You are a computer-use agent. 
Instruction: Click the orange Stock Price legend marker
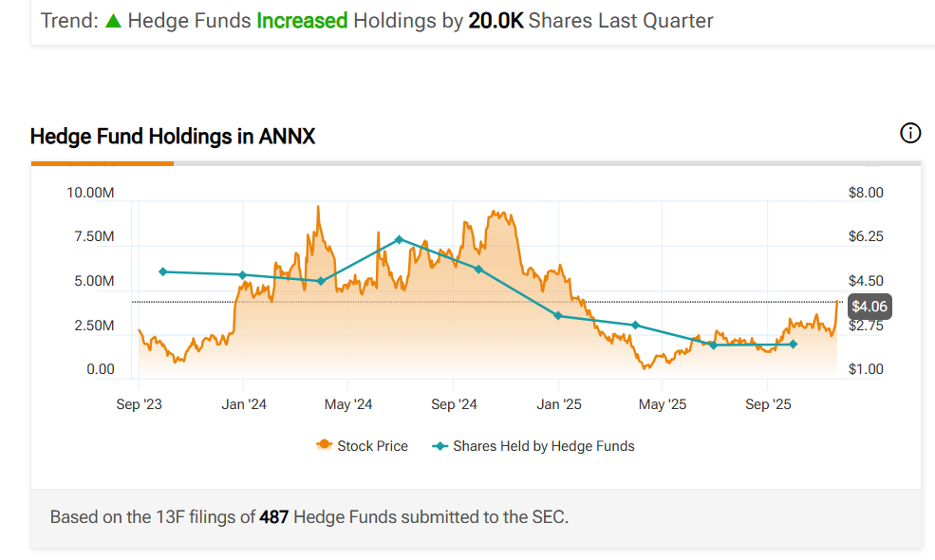click(x=325, y=445)
